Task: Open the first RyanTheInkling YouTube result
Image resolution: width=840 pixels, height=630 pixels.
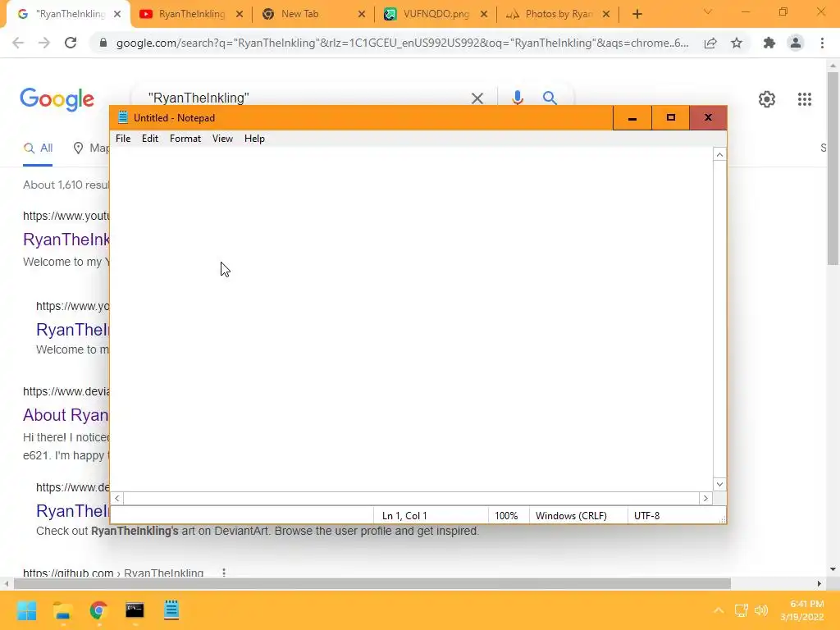Action: point(66,240)
